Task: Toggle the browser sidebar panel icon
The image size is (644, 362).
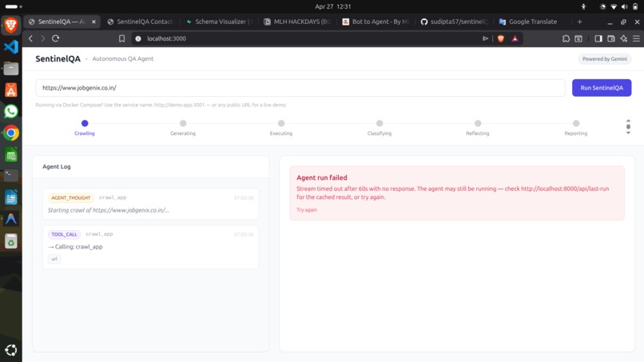Action: tap(598, 38)
